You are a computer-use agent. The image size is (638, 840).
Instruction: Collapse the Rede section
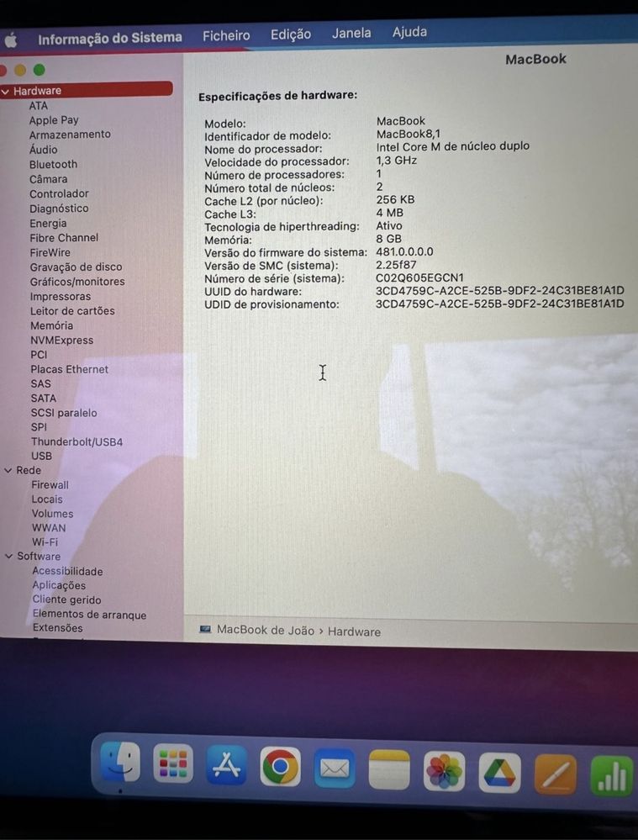point(8,470)
